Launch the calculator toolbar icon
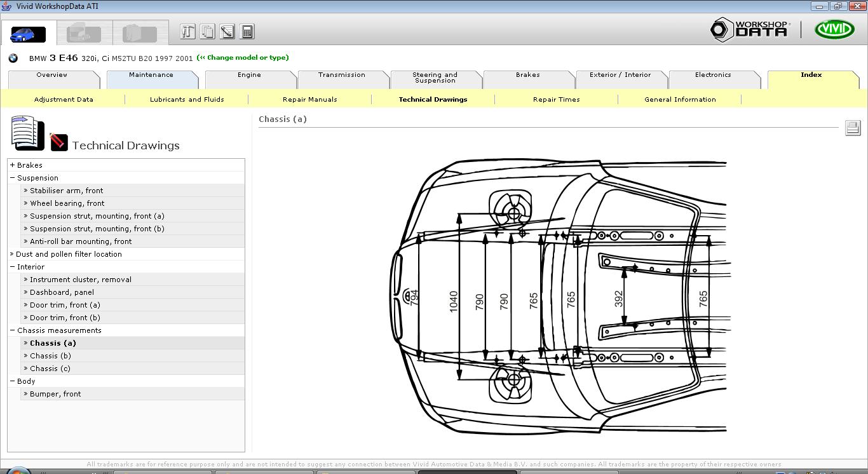 point(247,32)
